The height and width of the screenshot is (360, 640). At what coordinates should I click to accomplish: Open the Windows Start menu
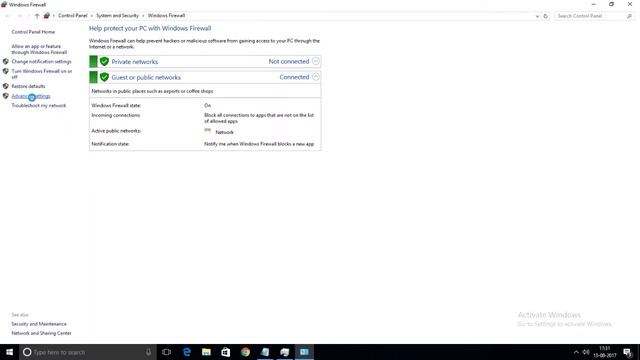tap(9, 352)
